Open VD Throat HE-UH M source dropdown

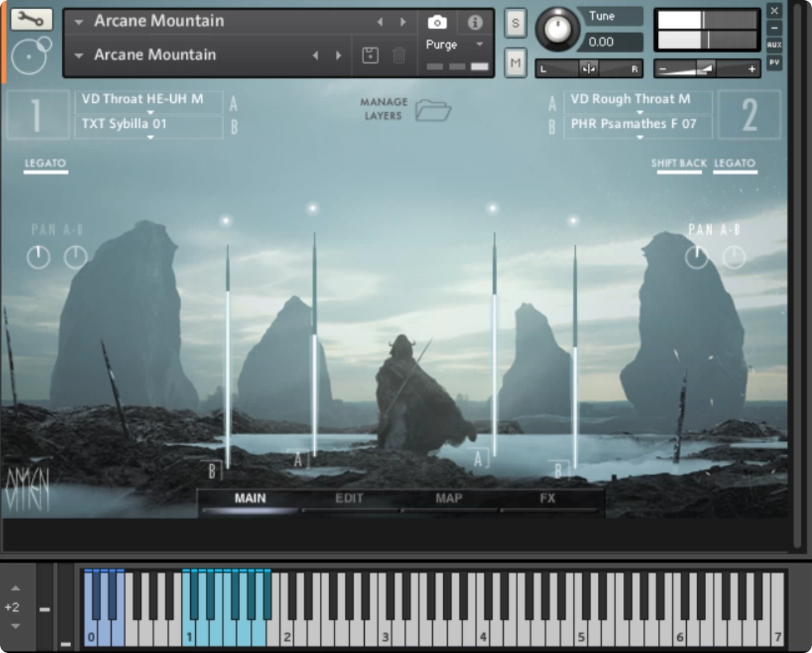[x=149, y=102]
